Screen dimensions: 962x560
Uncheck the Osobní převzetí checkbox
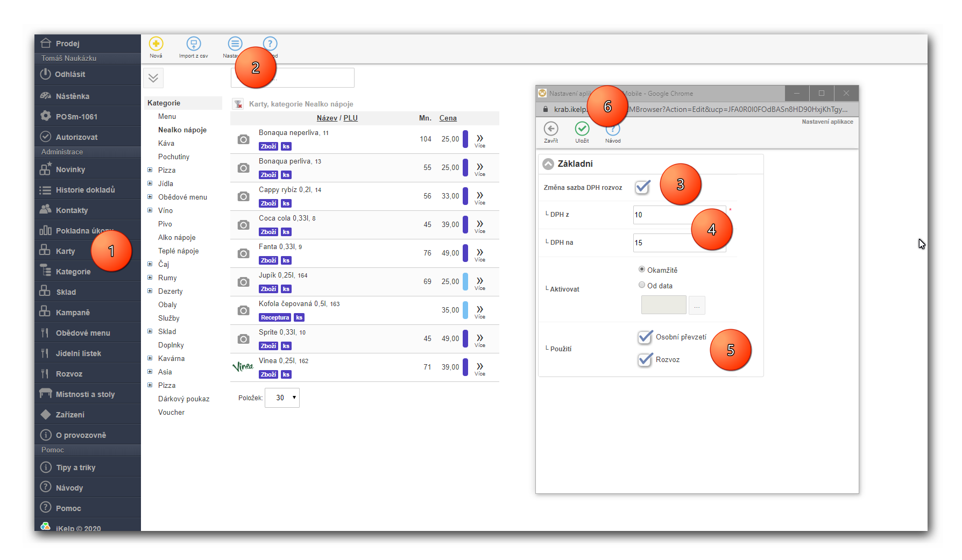tap(645, 337)
